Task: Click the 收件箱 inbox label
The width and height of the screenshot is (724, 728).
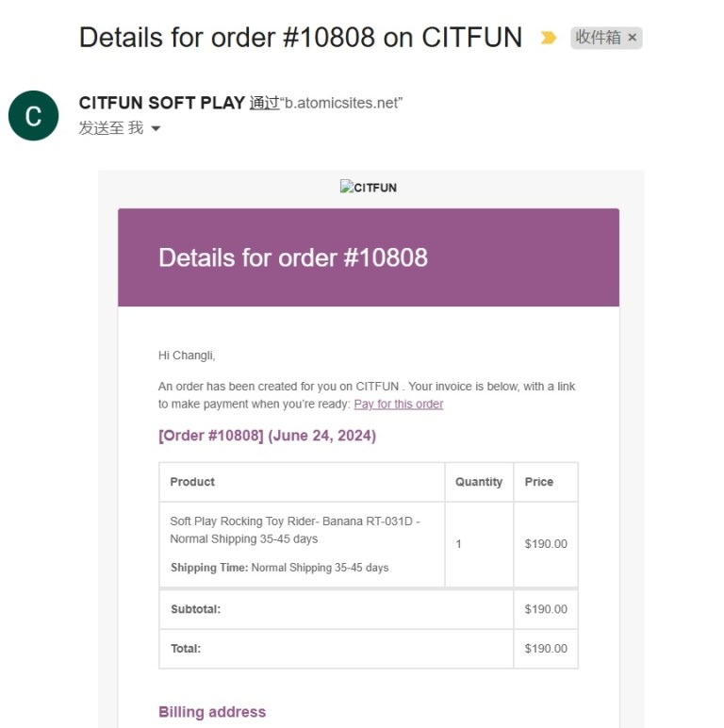Action: (598, 38)
